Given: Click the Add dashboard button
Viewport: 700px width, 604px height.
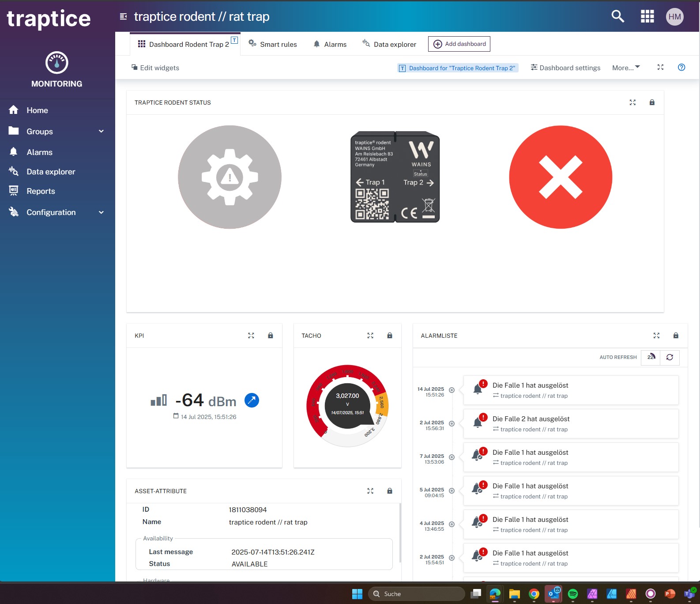Looking at the screenshot, I should point(459,44).
